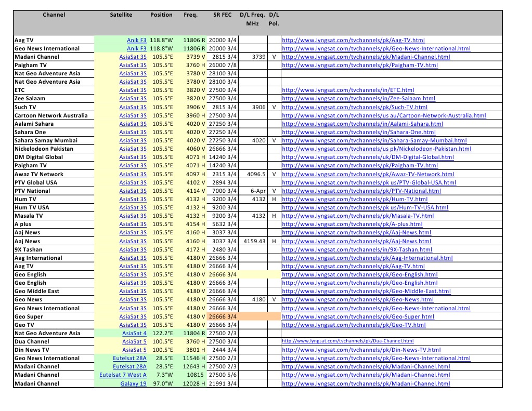Select the orange-highlighted 26666 3/4 cell
The width and height of the screenshot is (532, 411).
click(x=222, y=316)
